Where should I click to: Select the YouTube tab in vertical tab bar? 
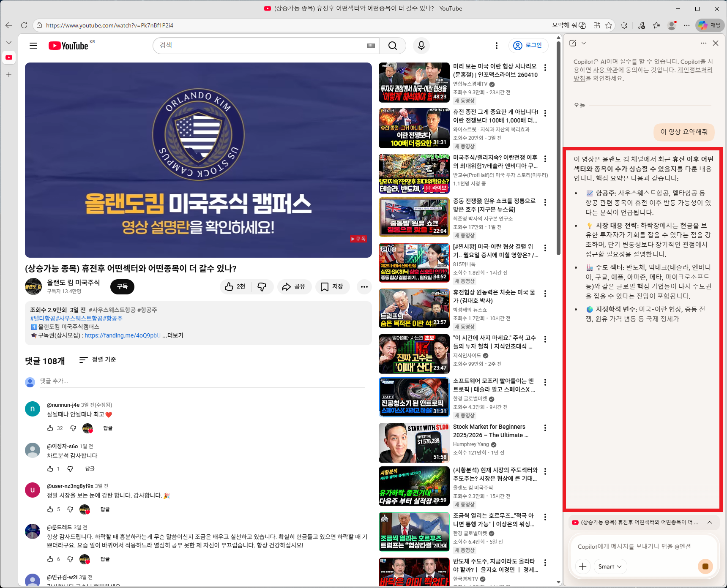pos(9,57)
